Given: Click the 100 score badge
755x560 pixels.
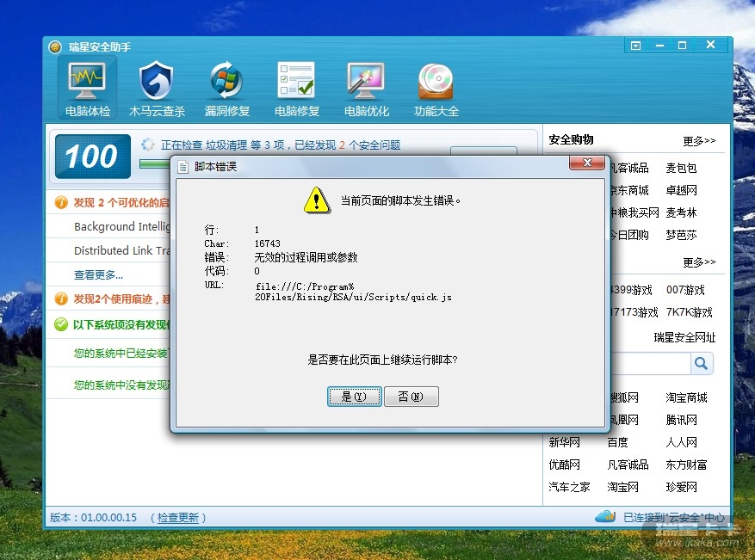Looking at the screenshot, I should point(92,157).
